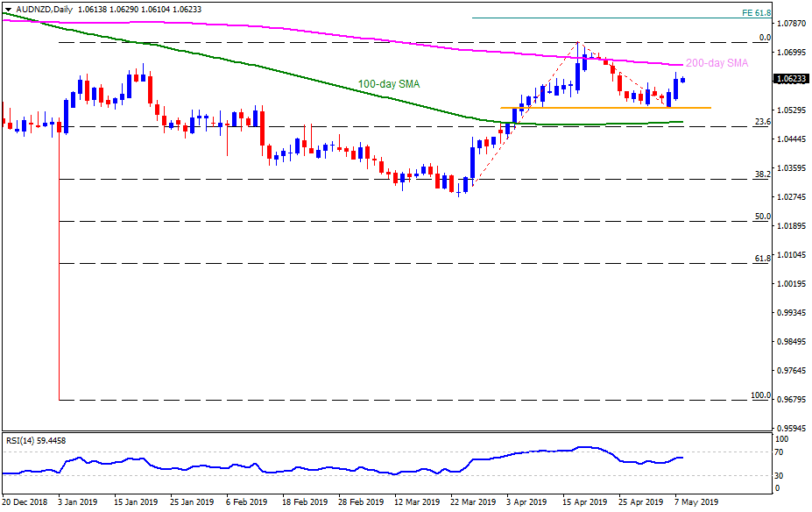Select the 100-day SMA text label
The image size is (812, 512).
coord(388,84)
